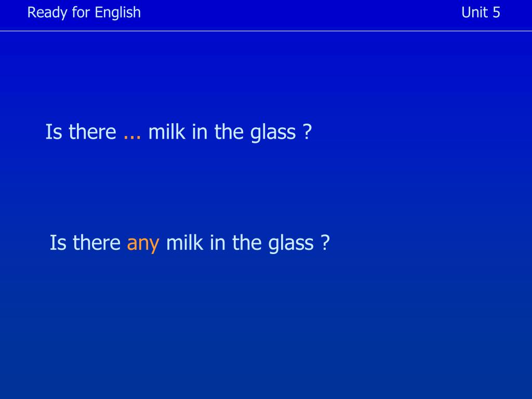Click the word "English" in the header
532x399 pixels.
coord(118,13)
